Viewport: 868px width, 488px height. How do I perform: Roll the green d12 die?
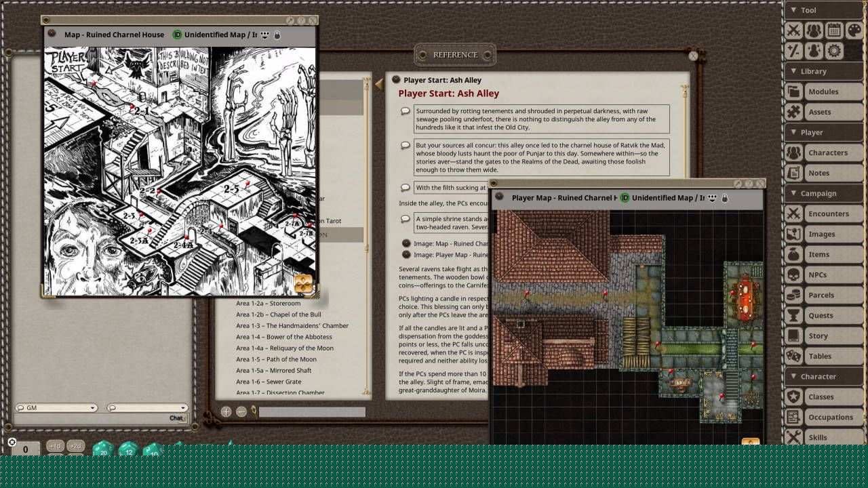tap(129, 449)
